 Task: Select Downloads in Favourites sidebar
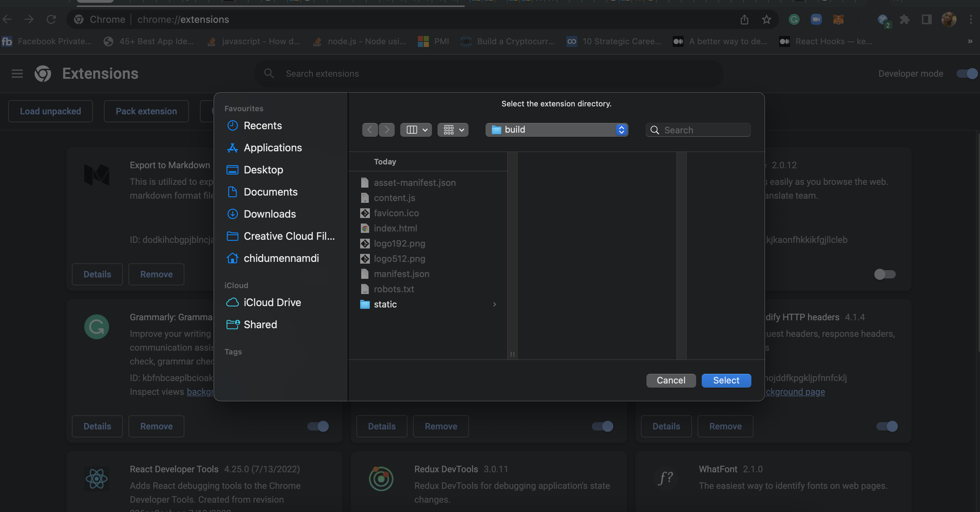click(269, 214)
